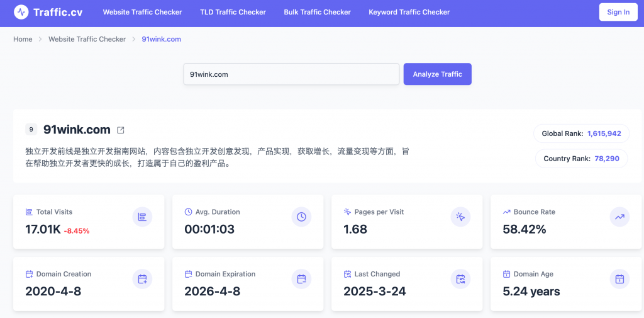644x318 pixels.
Task: Click the 58.42% bounce rate value
Action: 525,229
